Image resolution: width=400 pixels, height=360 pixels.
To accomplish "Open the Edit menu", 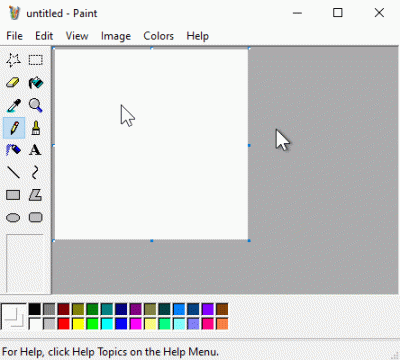I will 44,36.
